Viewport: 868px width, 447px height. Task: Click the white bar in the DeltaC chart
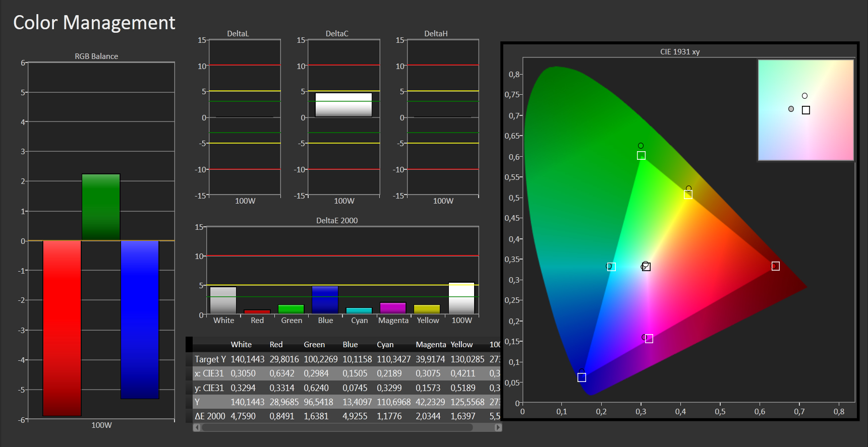[343, 105]
